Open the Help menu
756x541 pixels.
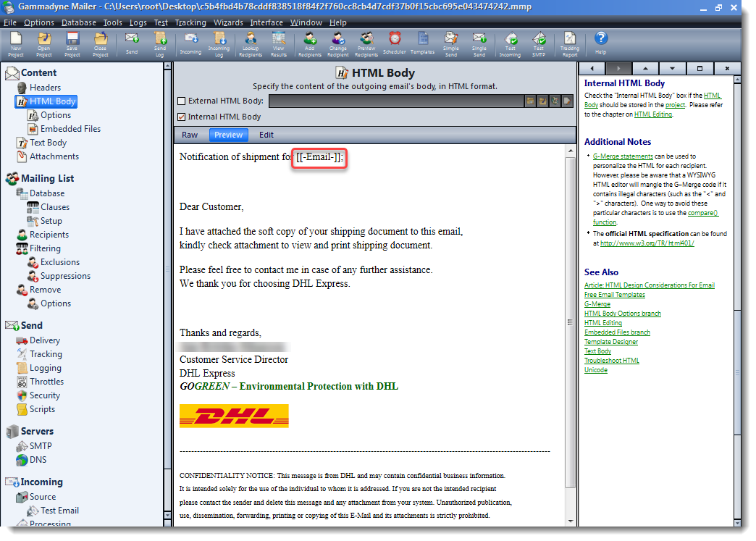338,22
